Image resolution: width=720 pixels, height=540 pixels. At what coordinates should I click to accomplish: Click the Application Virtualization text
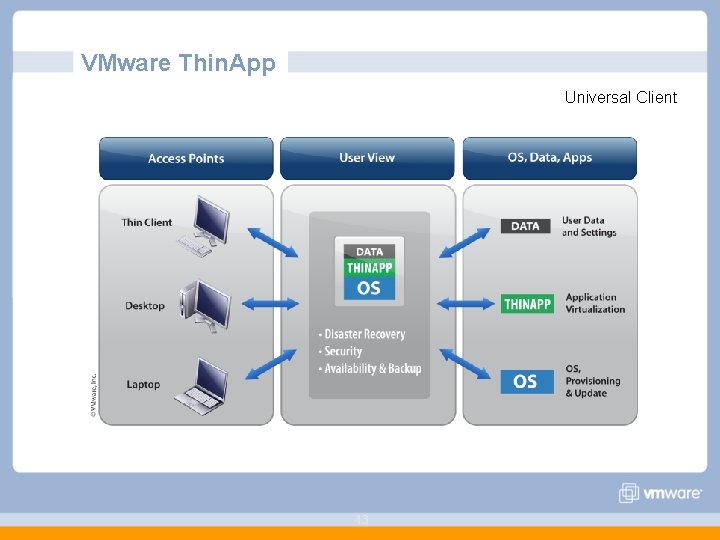click(595, 303)
